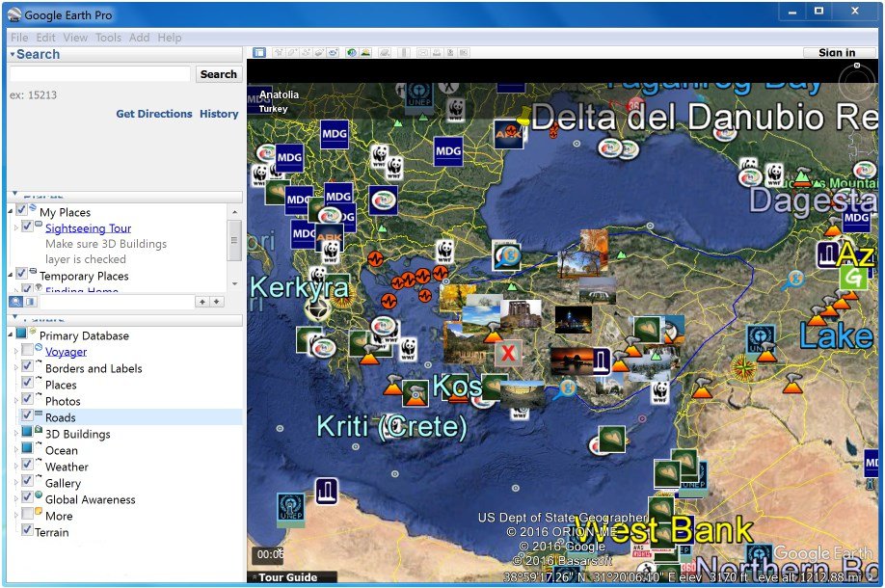Enable the Voyager layer checkbox
The width and height of the screenshot is (885, 588).
pos(28,352)
